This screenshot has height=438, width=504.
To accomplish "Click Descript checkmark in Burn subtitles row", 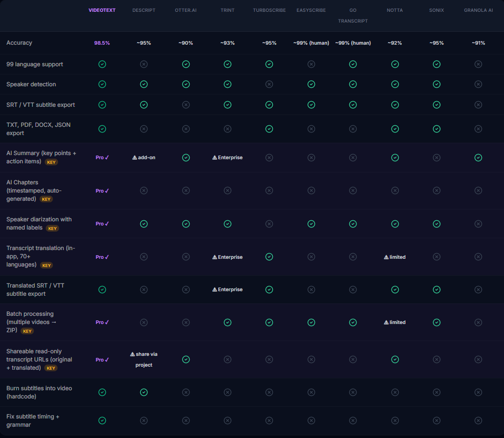I will (x=144, y=392).
